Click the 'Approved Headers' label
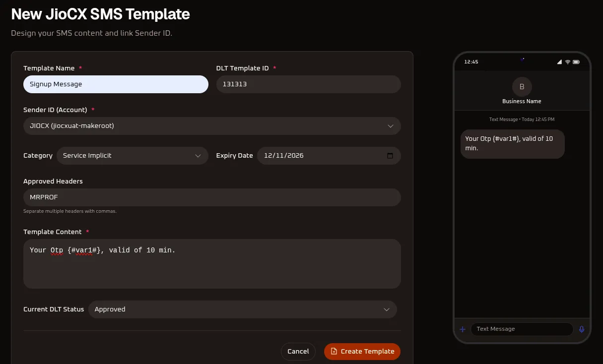603x364 pixels. tap(53, 182)
